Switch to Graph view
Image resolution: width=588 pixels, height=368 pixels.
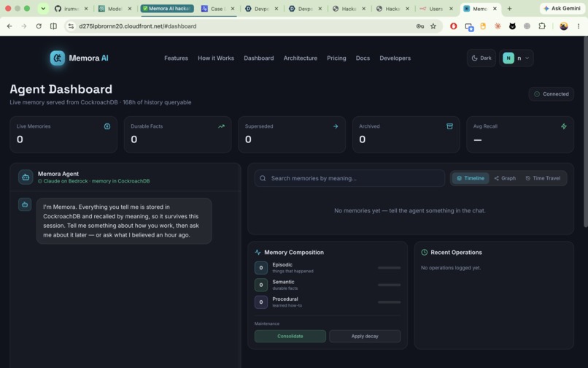pyautogui.click(x=505, y=178)
